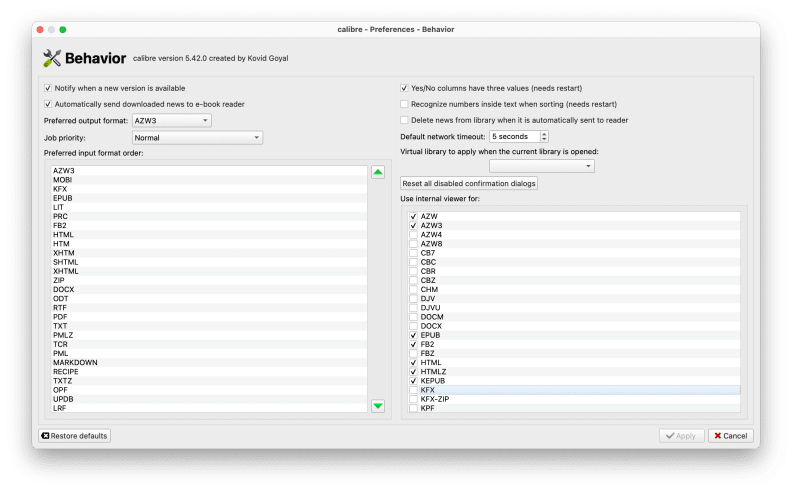This screenshot has width=792, height=491.
Task: Select PMLZ in input format list
Action: [209, 335]
